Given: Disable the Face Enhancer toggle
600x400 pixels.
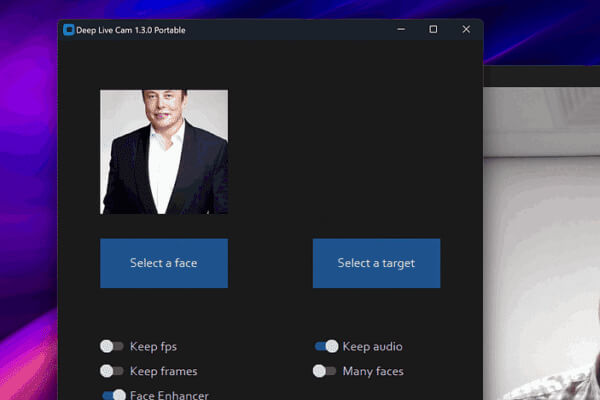Looking at the screenshot, I should (x=114, y=395).
